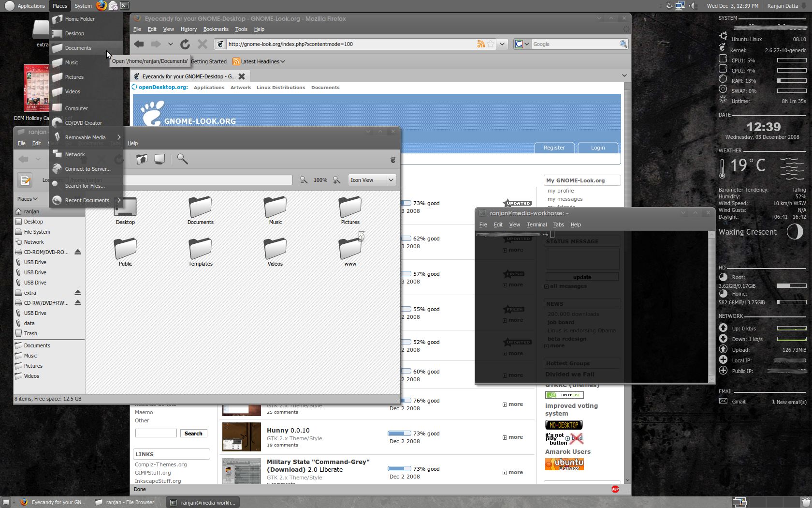The height and width of the screenshot is (508, 812).
Task: Click Computer icon in file browser toolbar
Action: [x=159, y=159]
